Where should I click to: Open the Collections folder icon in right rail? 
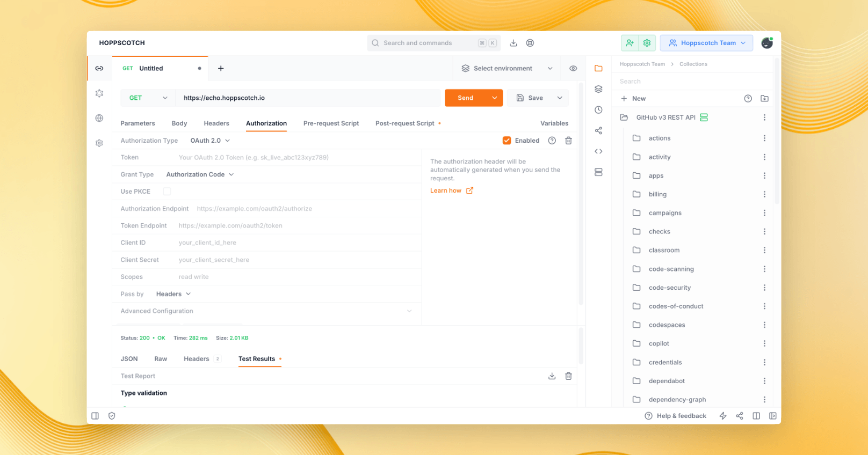pos(598,68)
